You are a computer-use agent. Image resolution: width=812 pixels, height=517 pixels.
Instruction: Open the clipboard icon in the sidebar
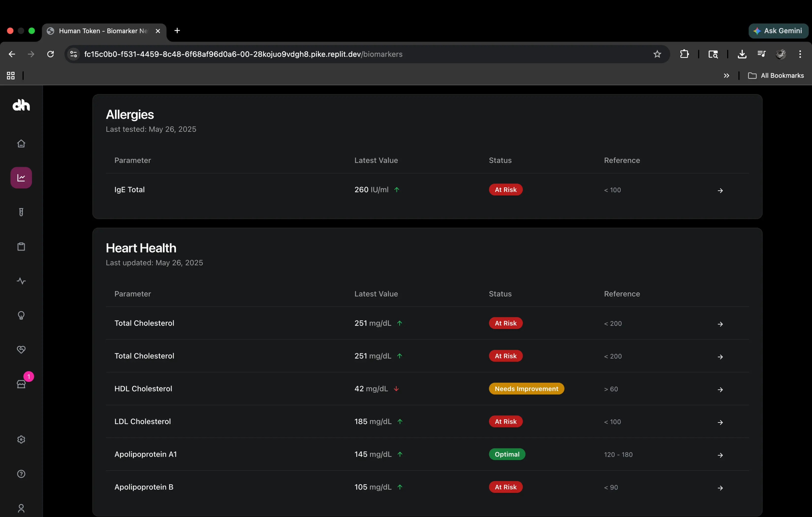21,246
